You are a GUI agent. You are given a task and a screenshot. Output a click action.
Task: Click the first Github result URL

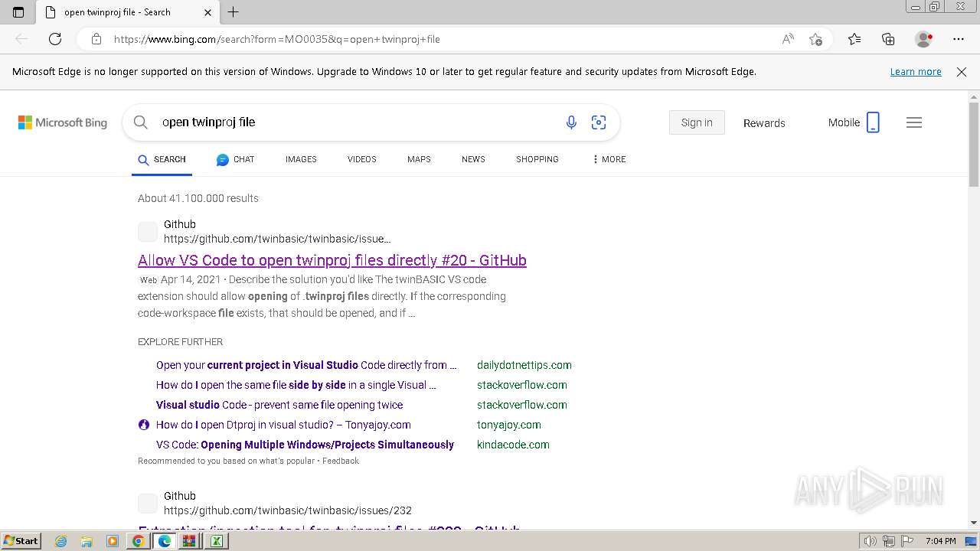click(277, 239)
